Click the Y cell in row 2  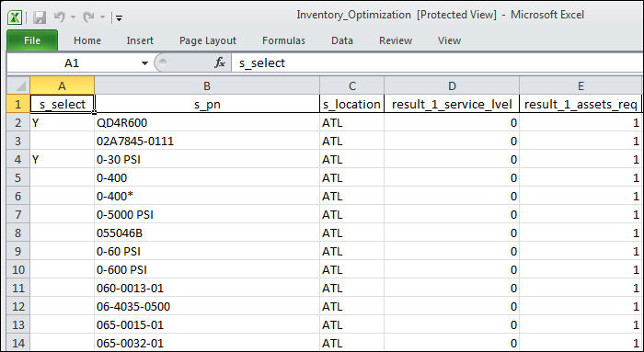[62, 122]
